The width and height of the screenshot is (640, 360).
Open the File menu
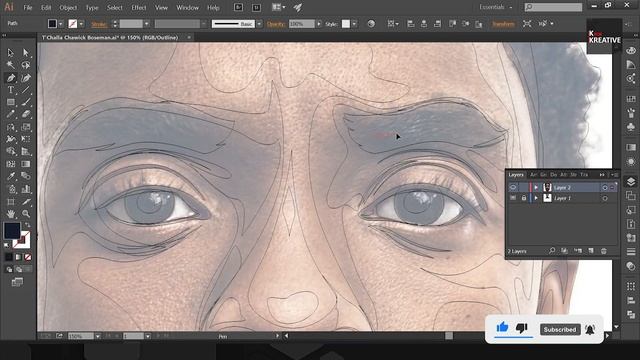[x=28, y=7]
